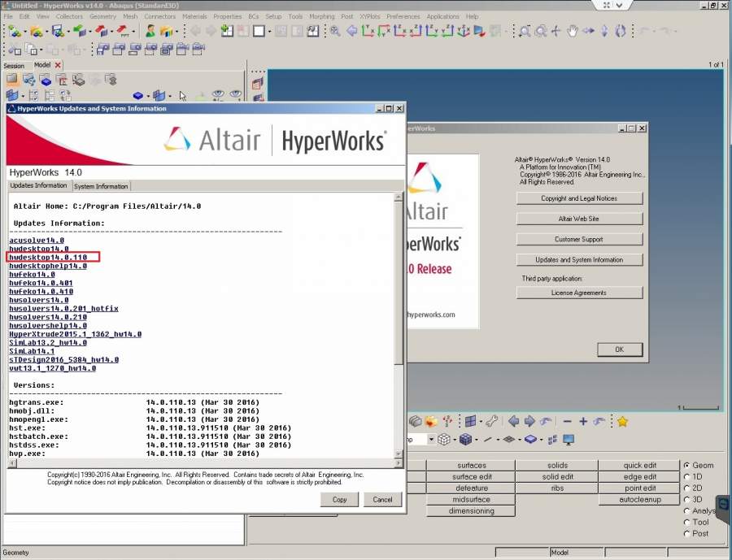Open dropdown arrow beside Publish to PPT icon
Image resolution: width=732 pixels, height=560 pixels.
coord(133,32)
